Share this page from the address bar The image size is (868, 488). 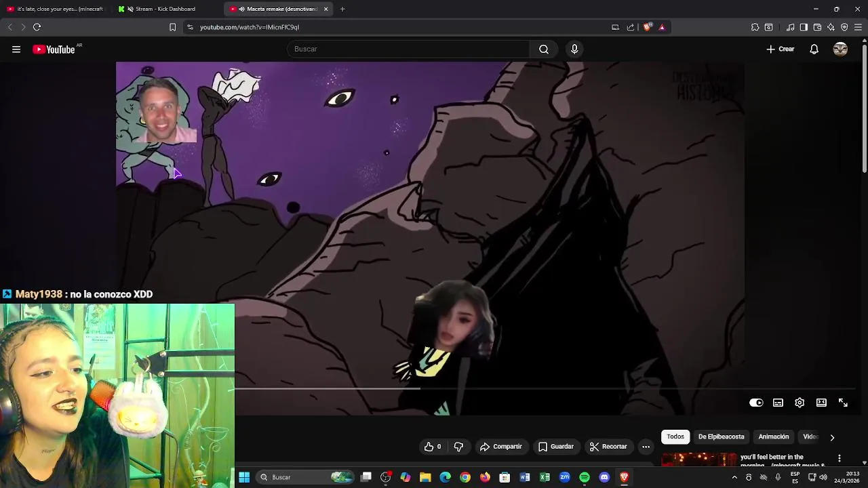pos(631,27)
